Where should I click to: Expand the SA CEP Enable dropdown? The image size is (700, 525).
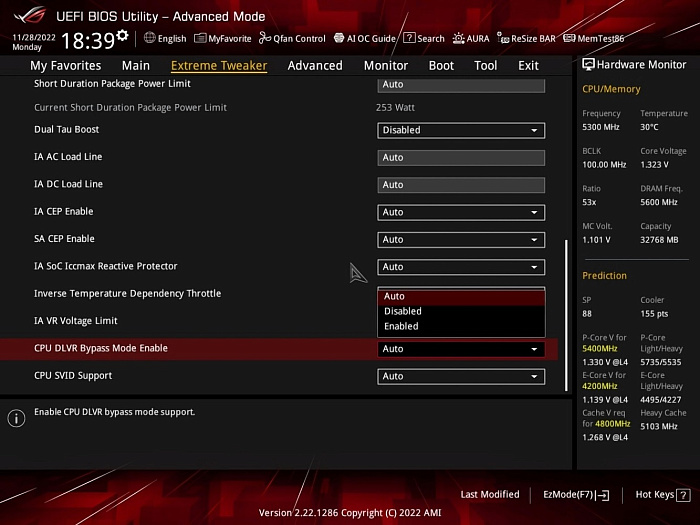[x=461, y=240]
